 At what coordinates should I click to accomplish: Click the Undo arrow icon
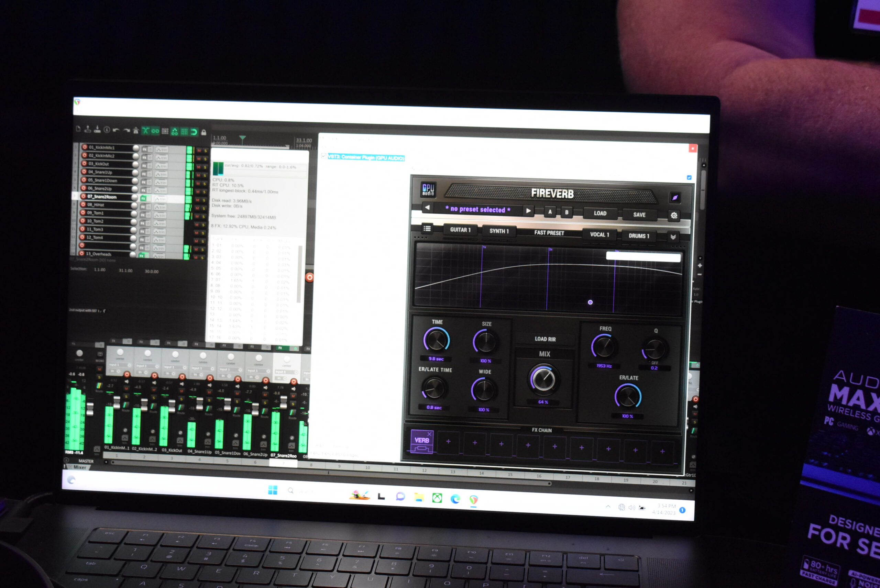[x=116, y=130]
